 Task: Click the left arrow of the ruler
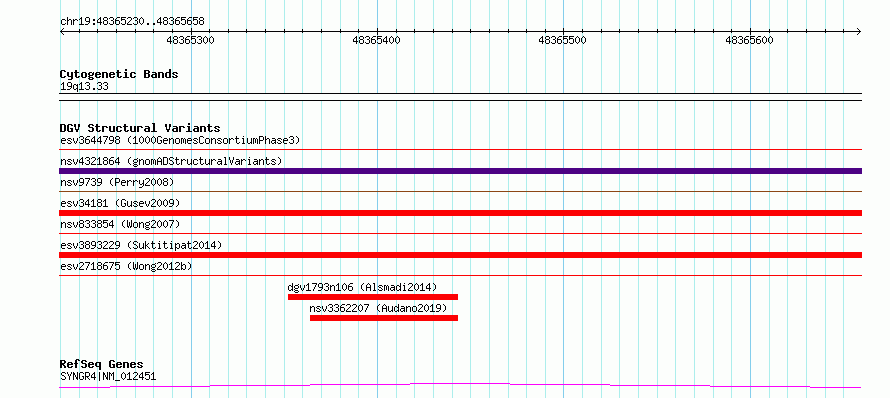pos(62,31)
